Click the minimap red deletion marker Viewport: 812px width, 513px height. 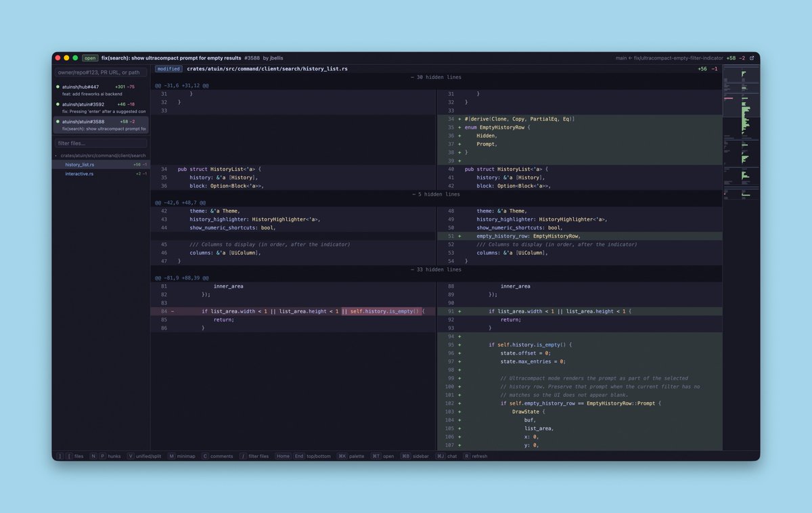[x=728, y=98]
